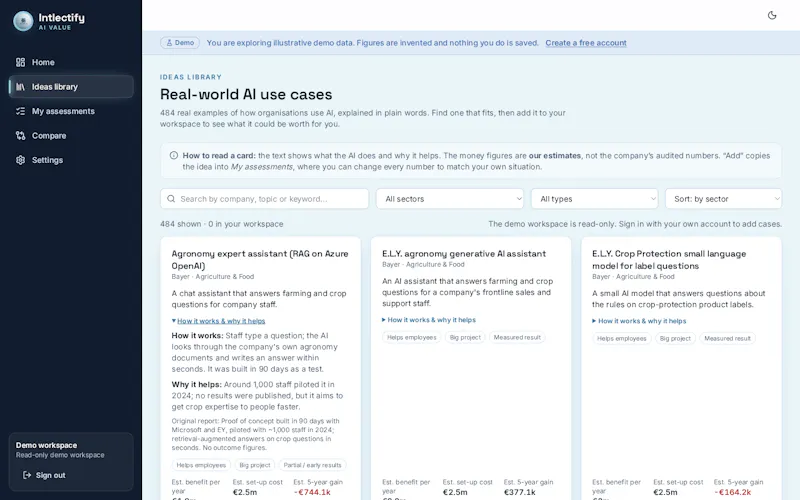800x500 pixels.
Task: Expand How it works on E.L.Y. agronomy generative card
Action: click(429, 320)
